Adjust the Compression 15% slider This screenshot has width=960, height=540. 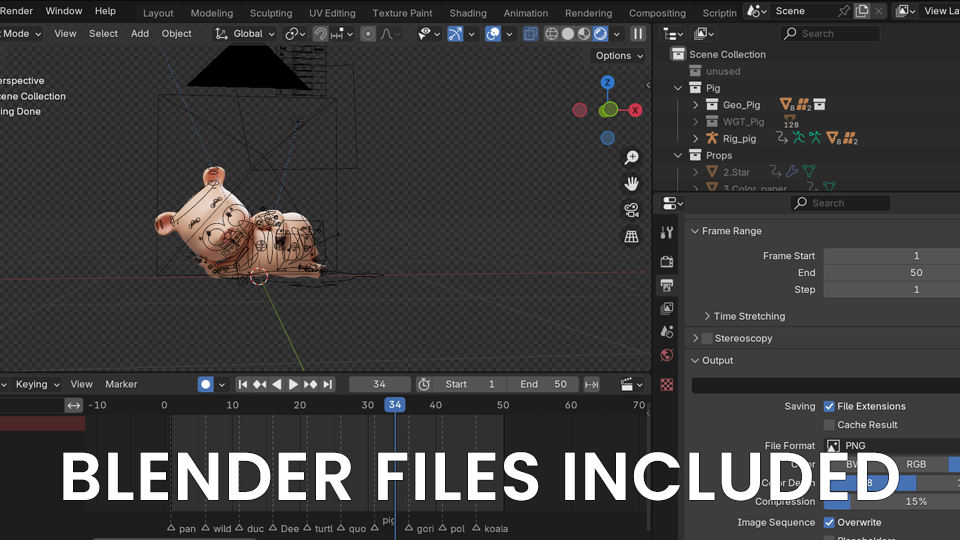point(891,501)
